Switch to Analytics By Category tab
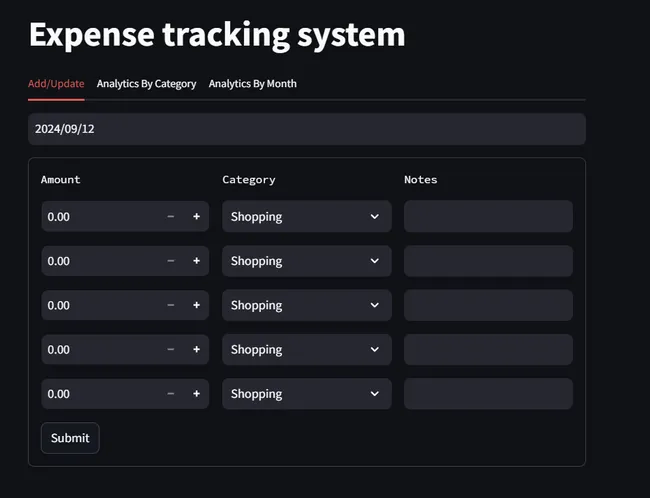The image size is (650, 498). click(x=146, y=84)
